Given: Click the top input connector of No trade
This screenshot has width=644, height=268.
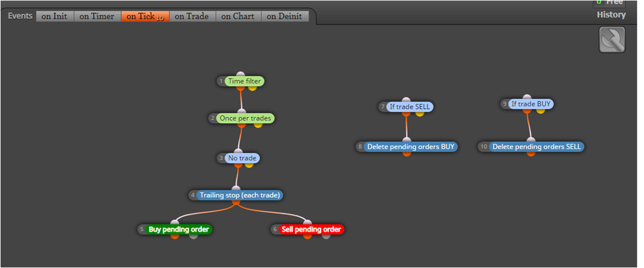Looking at the screenshot, I should point(238,152).
